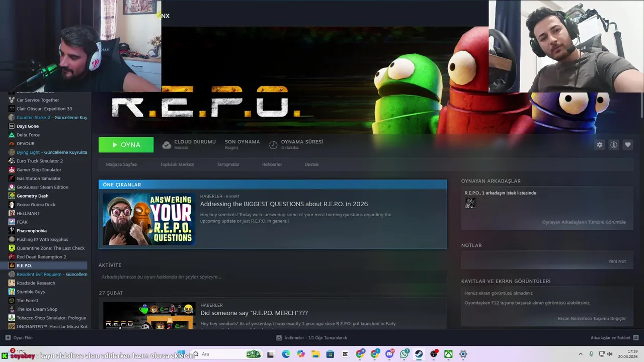644x362 pixels.
Task: Select Roadside Research in library
Action: [36, 283]
